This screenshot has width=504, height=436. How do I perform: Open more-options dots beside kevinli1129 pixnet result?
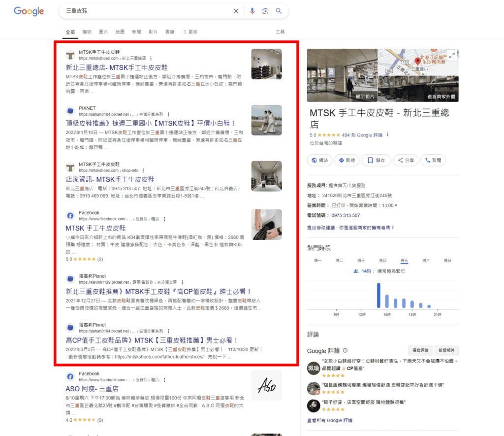tap(182, 282)
